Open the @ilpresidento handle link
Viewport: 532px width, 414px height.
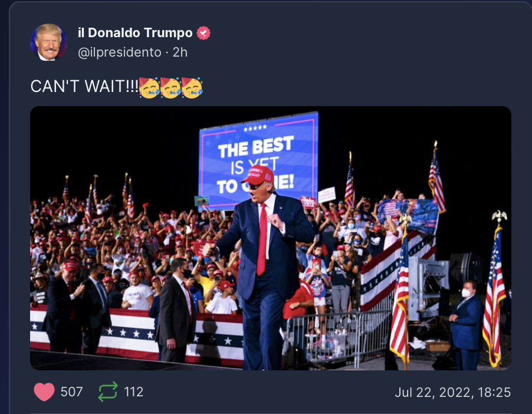coord(119,52)
